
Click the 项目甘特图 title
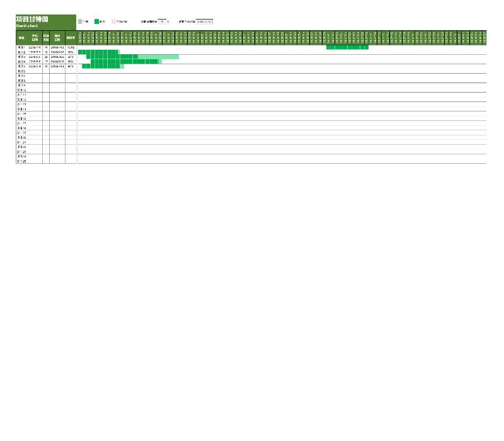pyautogui.click(x=32, y=19)
